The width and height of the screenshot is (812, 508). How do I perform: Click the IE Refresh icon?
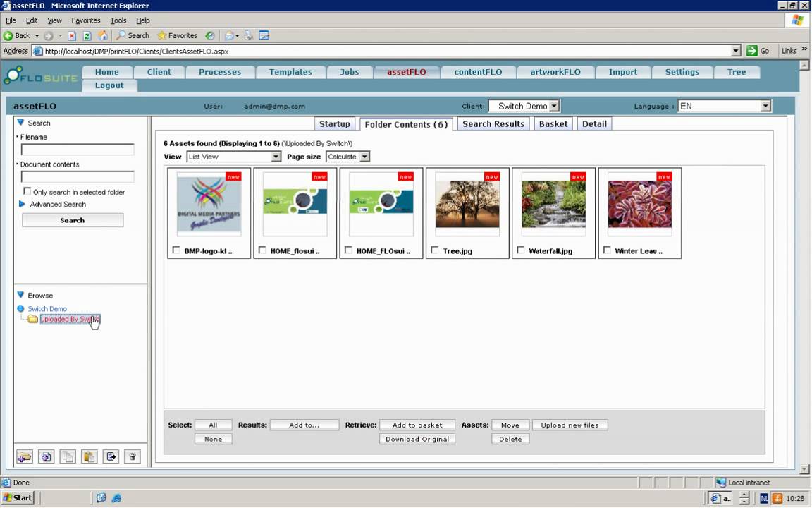pos(87,36)
